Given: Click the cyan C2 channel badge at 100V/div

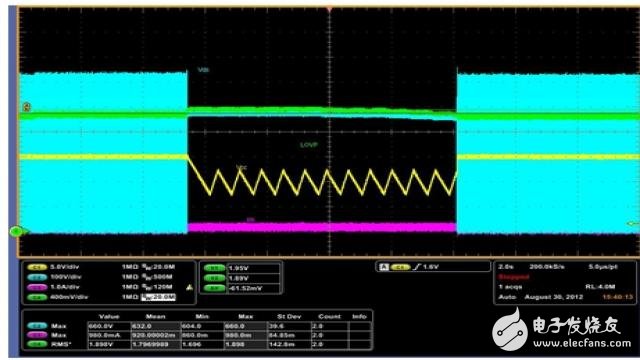Looking at the screenshot, I should pos(37,277).
